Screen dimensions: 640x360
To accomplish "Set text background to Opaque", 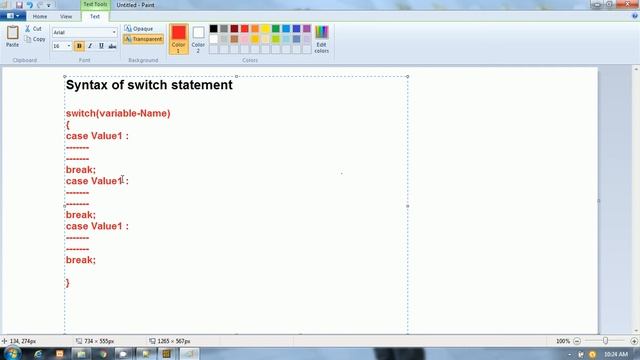I will [139, 29].
